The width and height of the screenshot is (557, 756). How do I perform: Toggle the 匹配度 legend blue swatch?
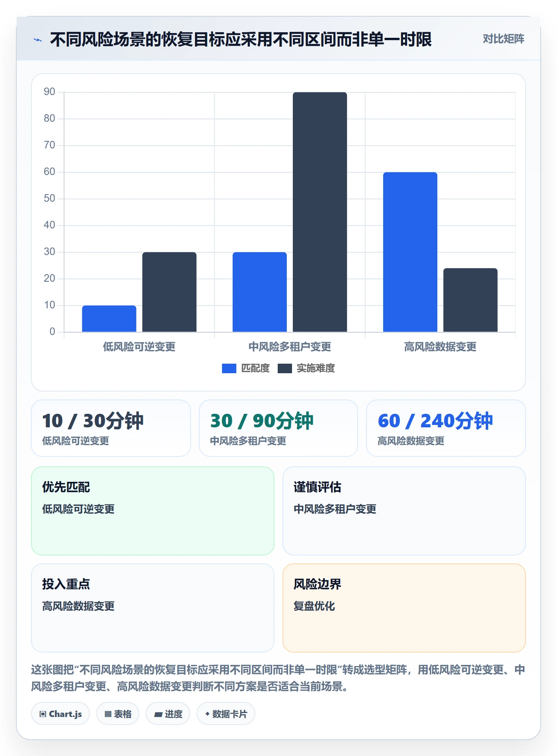pyautogui.click(x=229, y=368)
